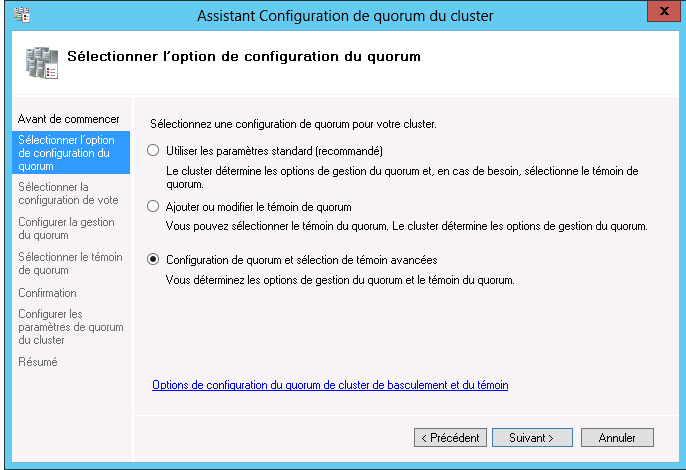Click the Précédent button
Image resolution: width=686 pixels, height=470 pixels.
point(450,438)
